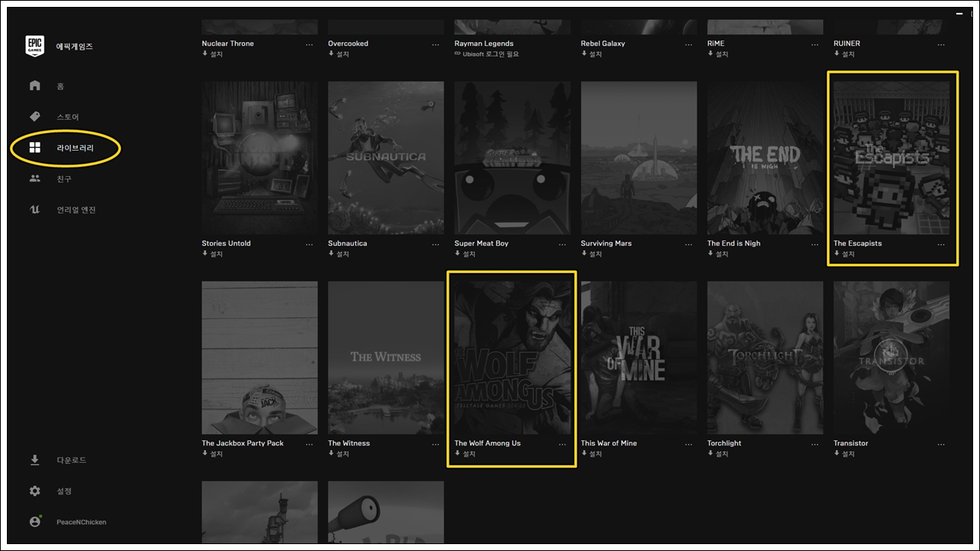Screen dimensions: 980x551
Task: Click the Super Meat Boy title text
Action: pos(482,243)
